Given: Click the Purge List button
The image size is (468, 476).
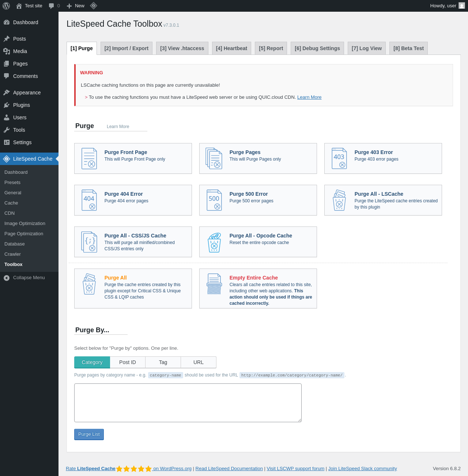Looking at the screenshot, I should (x=89, y=434).
